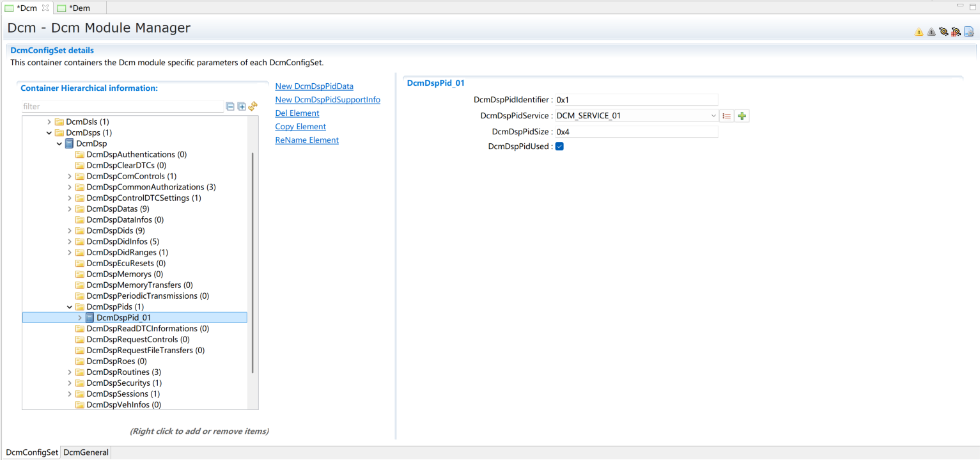Click the Del Element link
Screen dimensions: 980x460
(x=297, y=113)
